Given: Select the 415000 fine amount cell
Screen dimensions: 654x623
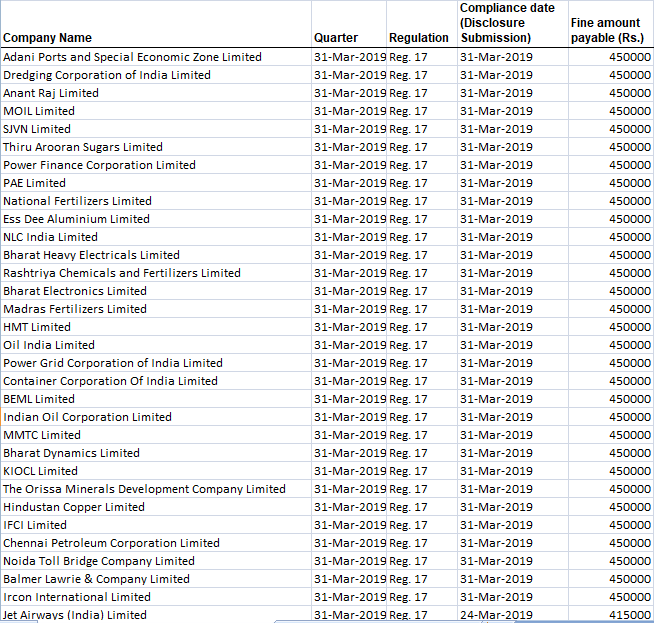Looking at the screenshot, I should click(x=629, y=615).
